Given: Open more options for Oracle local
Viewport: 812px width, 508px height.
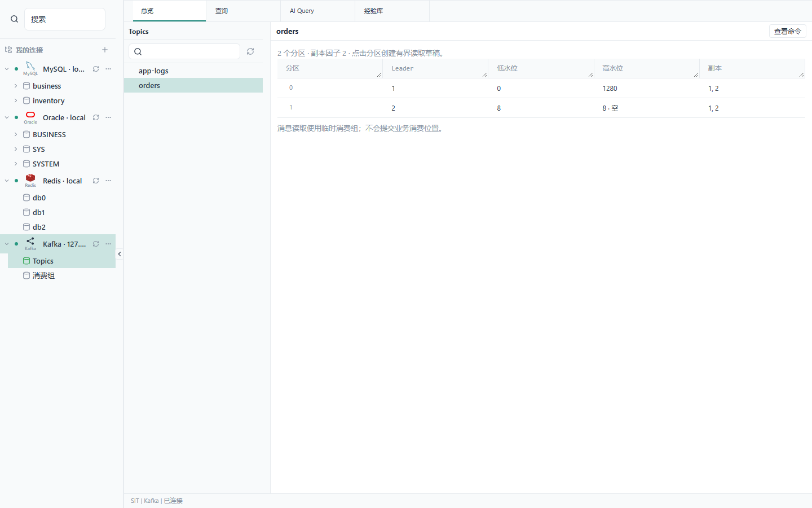Looking at the screenshot, I should click(x=108, y=117).
